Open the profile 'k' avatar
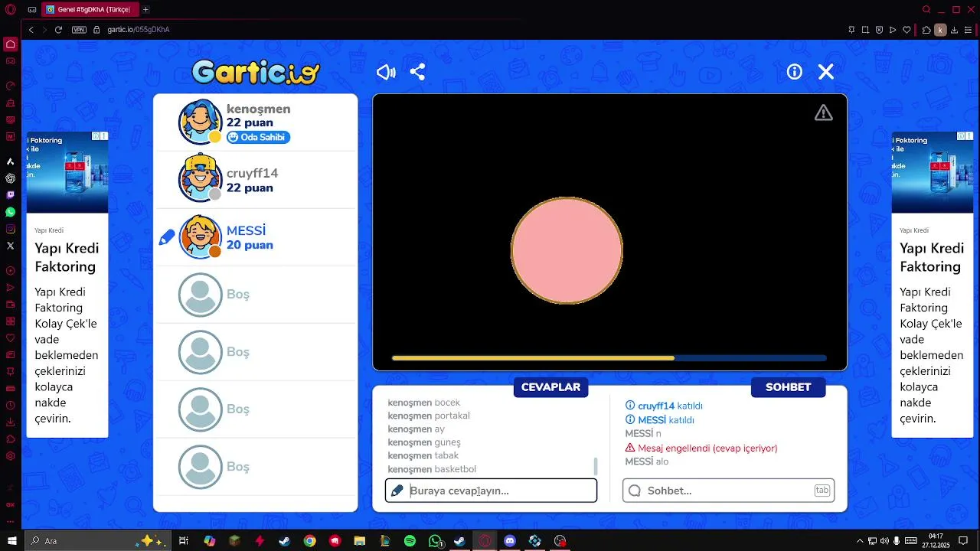The image size is (980, 551). click(x=940, y=30)
